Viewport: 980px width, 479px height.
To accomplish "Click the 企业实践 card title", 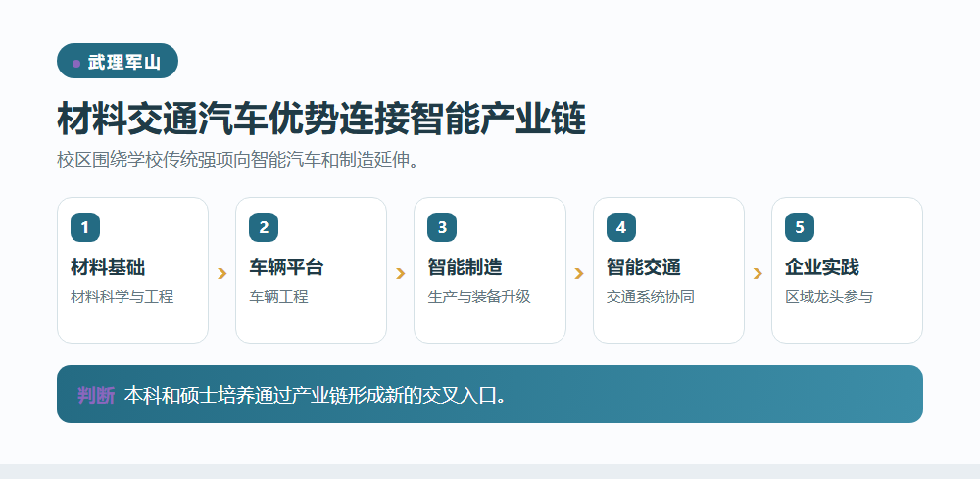I will point(822,267).
